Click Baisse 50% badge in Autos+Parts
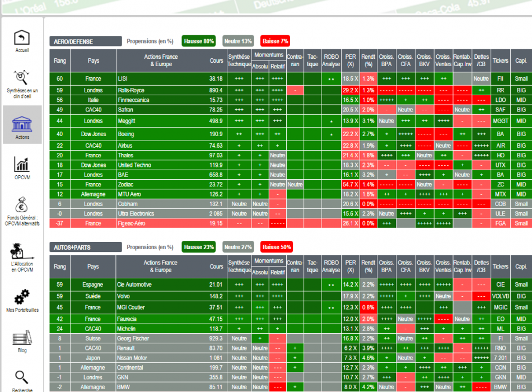The height and width of the screenshot is (392, 532). tap(277, 247)
